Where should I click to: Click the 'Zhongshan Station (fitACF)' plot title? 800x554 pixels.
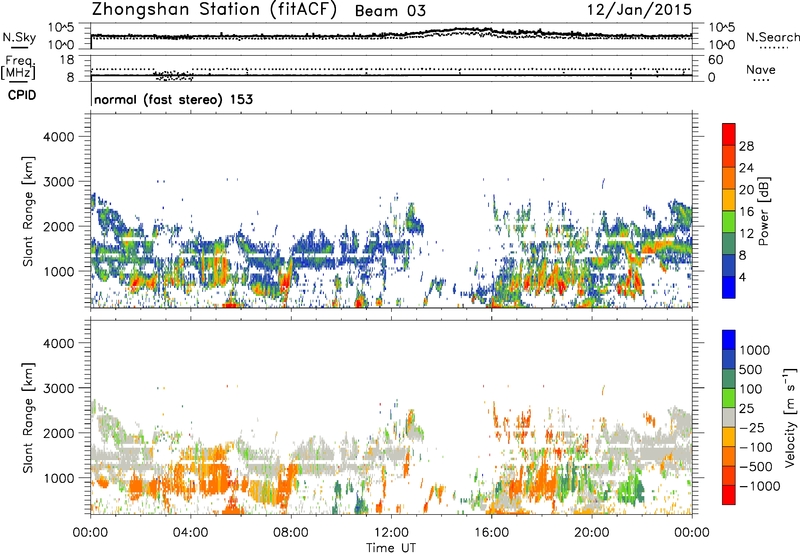pyautogui.click(x=214, y=10)
